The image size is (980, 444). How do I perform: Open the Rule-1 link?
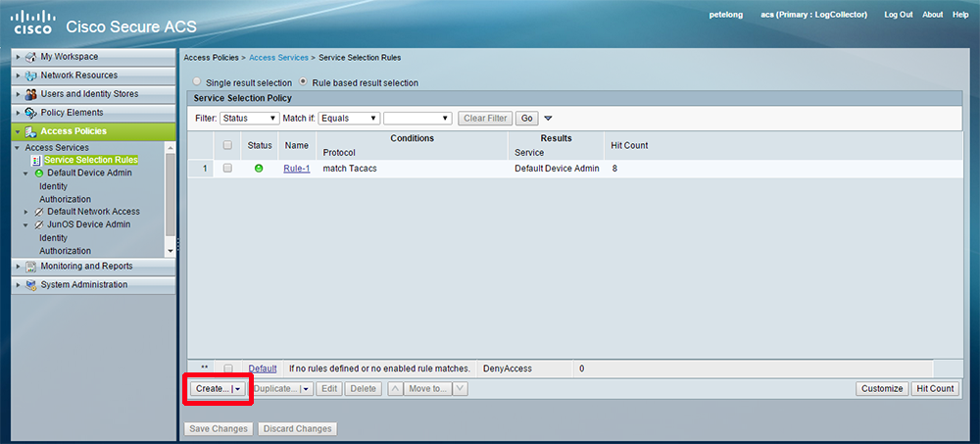(297, 169)
